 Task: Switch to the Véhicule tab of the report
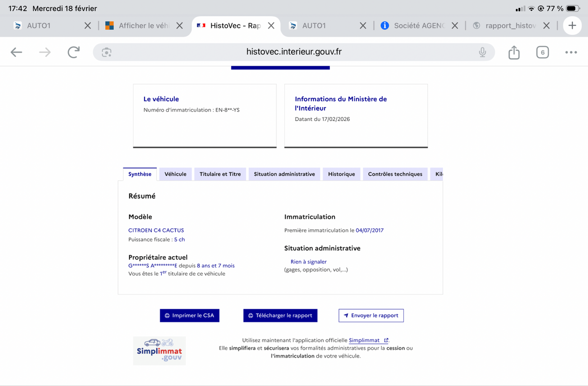click(x=175, y=174)
